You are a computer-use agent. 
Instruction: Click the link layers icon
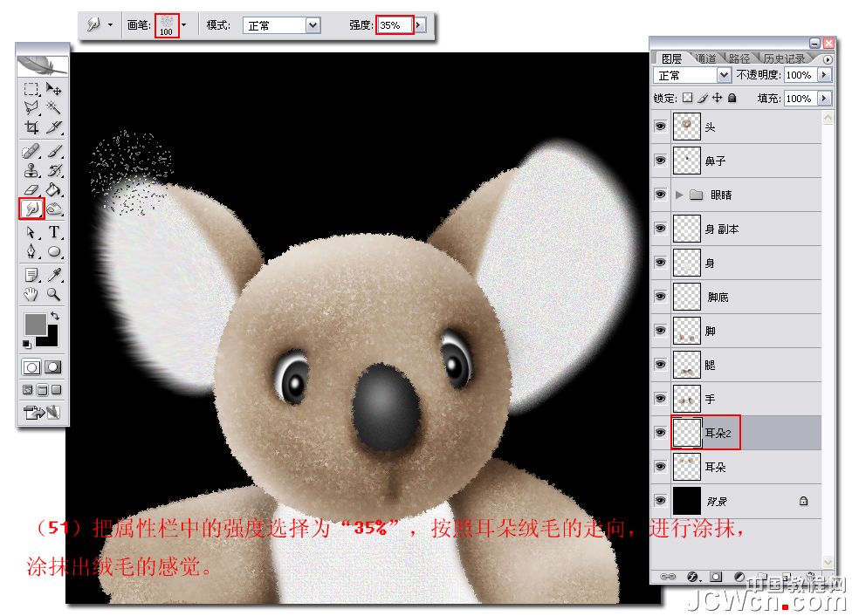tap(667, 577)
